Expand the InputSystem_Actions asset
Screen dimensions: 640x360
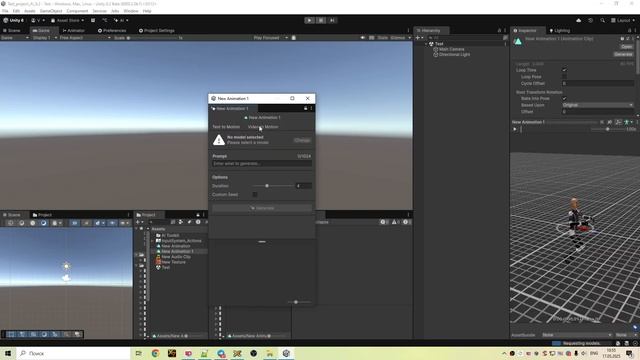pos(153,241)
